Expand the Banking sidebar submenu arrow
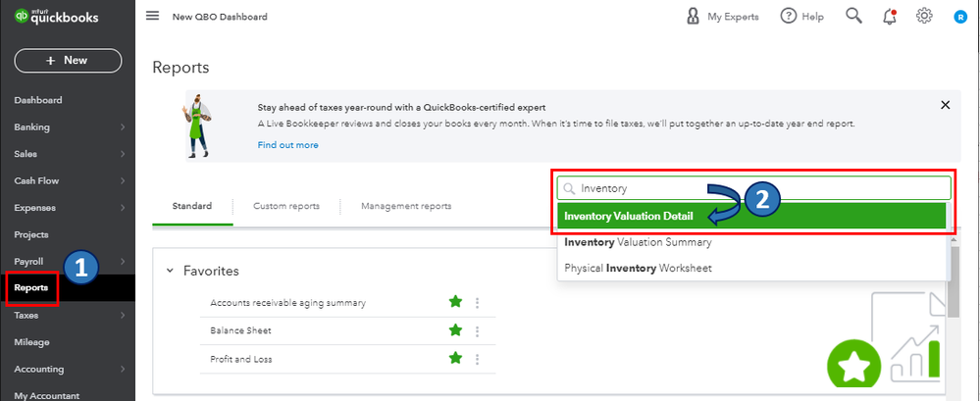The width and height of the screenshot is (980, 401). [x=123, y=126]
